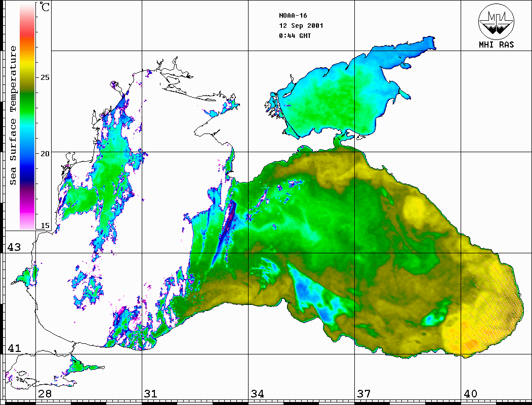Click the temperature color scale bar
The height and width of the screenshot is (405, 532).
(x=27, y=117)
